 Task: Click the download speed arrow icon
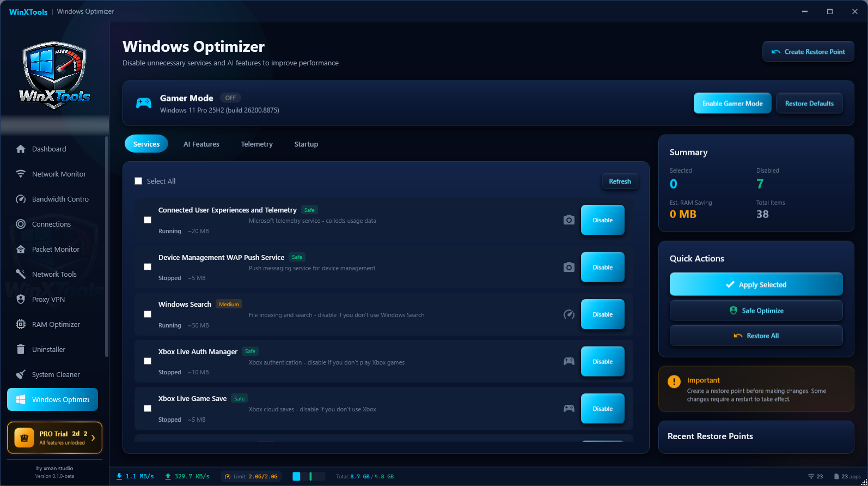point(119,476)
